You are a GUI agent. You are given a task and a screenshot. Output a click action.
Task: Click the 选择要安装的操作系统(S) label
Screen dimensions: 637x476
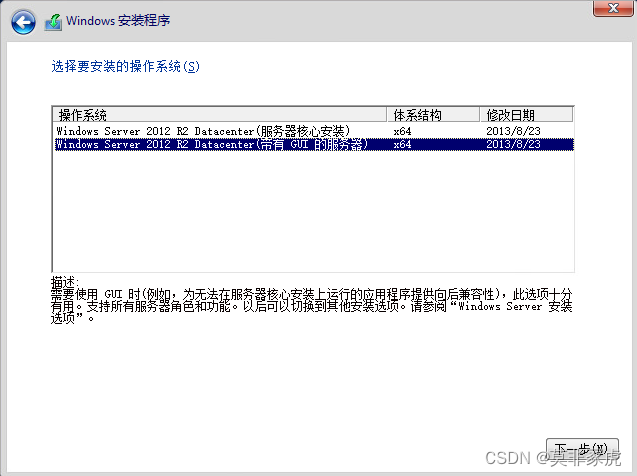(x=126, y=66)
